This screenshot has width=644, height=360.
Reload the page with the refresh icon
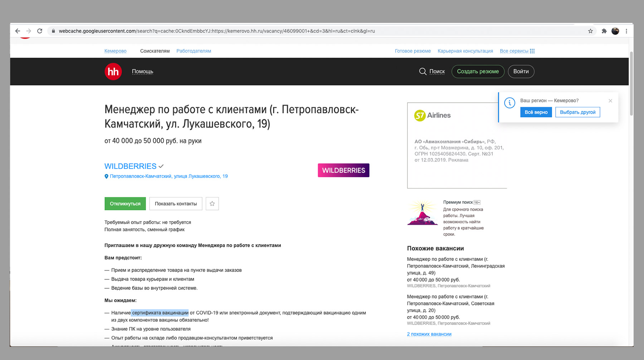pyautogui.click(x=40, y=31)
